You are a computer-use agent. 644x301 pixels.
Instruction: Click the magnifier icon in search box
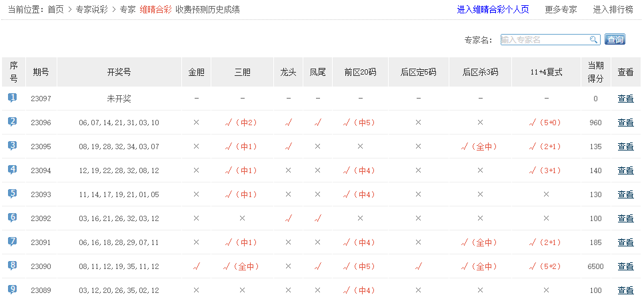tap(593, 40)
